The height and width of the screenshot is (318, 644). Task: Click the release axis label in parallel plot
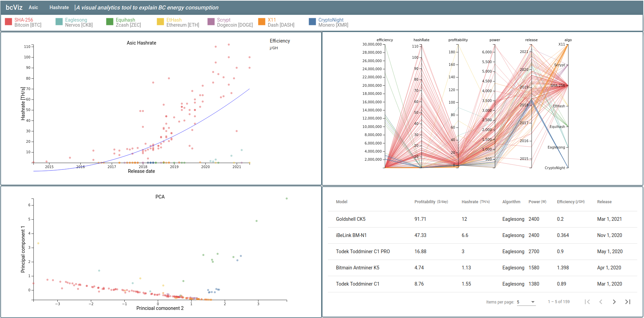[531, 40]
